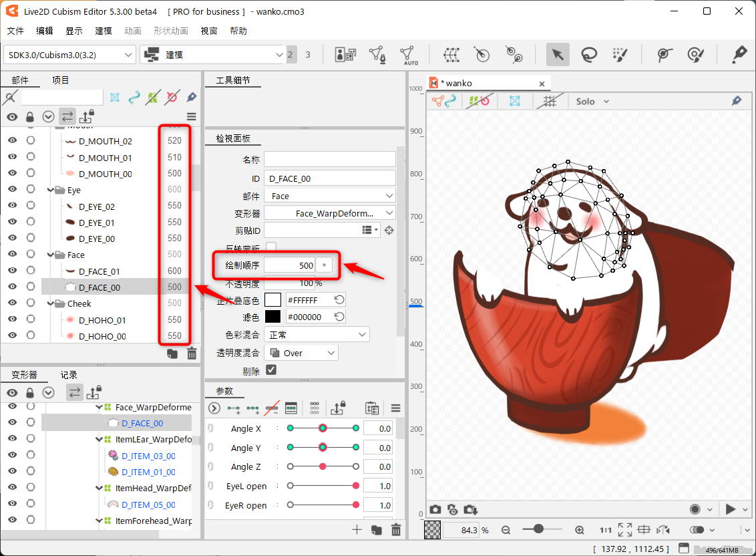The width and height of the screenshot is (756, 556).
Task: Click the trash icon in parts panel
Action: coord(192,354)
